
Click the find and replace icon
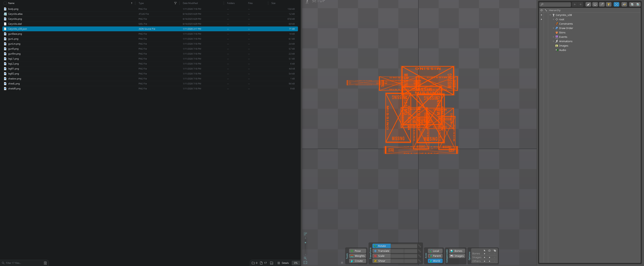624,4
